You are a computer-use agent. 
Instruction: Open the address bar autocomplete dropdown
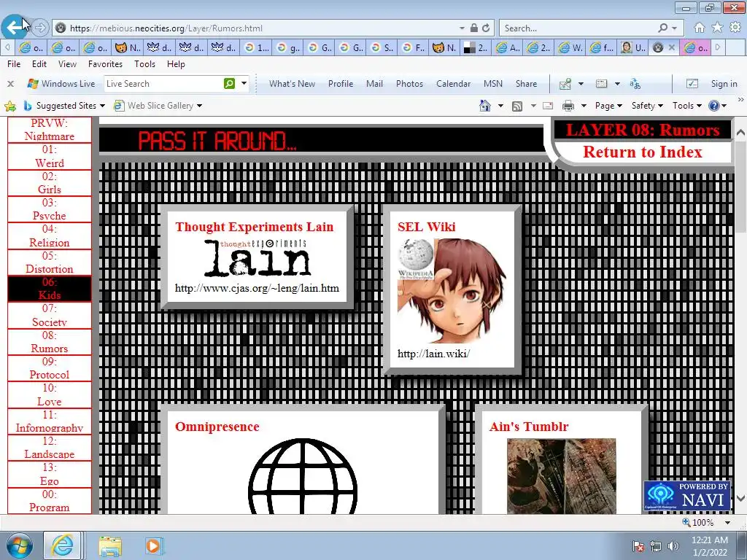pyautogui.click(x=462, y=28)
